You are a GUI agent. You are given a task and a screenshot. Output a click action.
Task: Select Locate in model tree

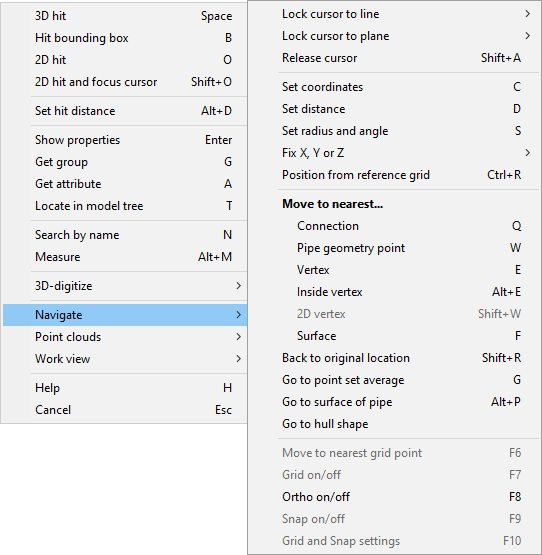click(125, 206)
